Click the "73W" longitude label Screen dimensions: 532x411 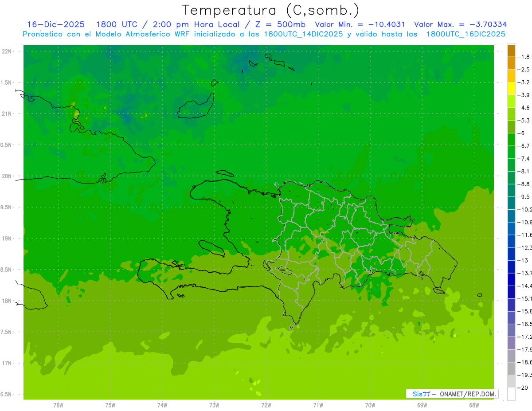(x=214, y=405)
